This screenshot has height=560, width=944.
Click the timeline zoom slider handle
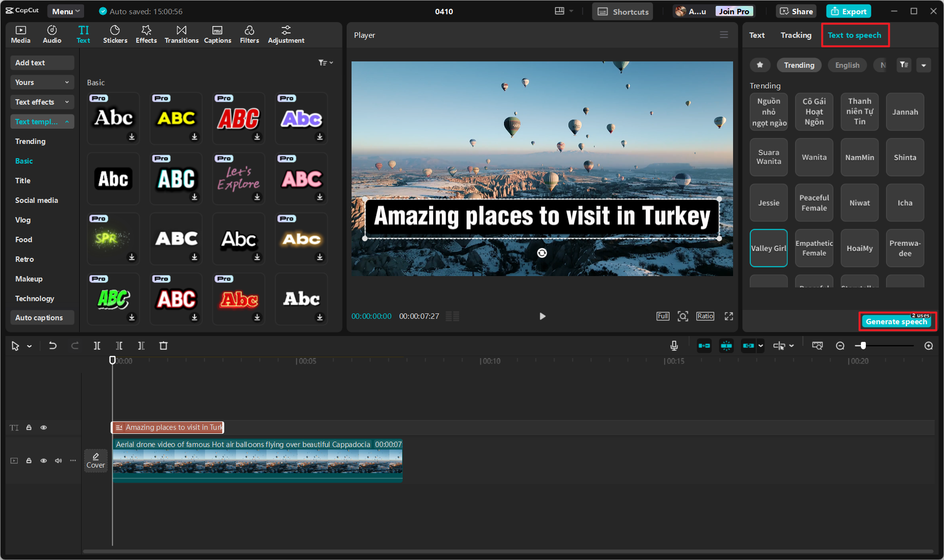(x=863, y=346)
